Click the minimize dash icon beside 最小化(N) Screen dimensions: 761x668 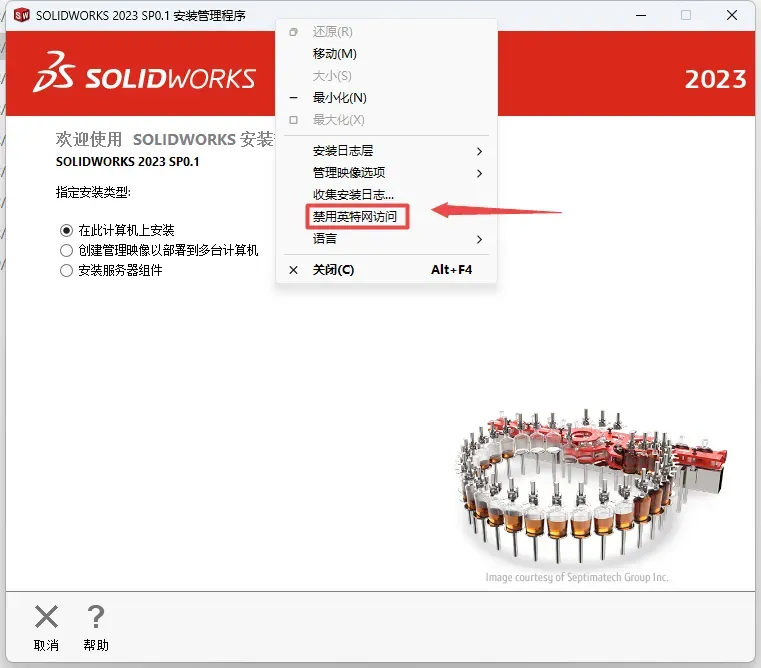click(293, 98)
